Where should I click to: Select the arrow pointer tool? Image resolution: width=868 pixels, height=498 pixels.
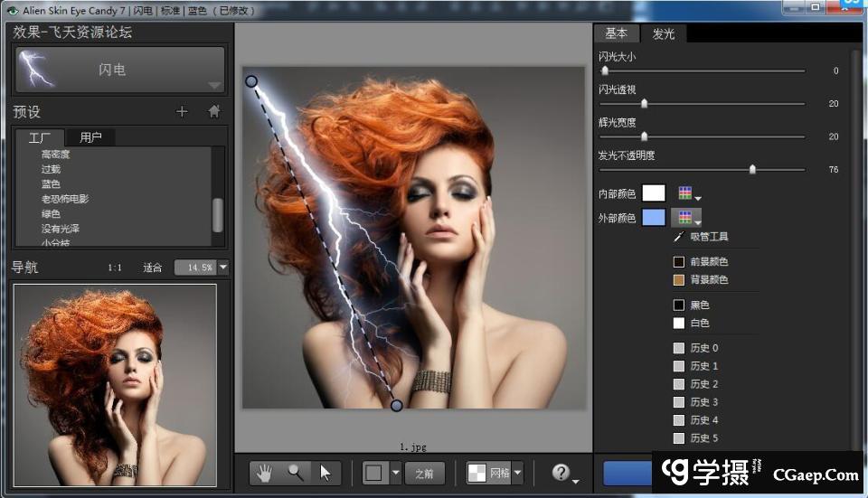tap(325, 473)
